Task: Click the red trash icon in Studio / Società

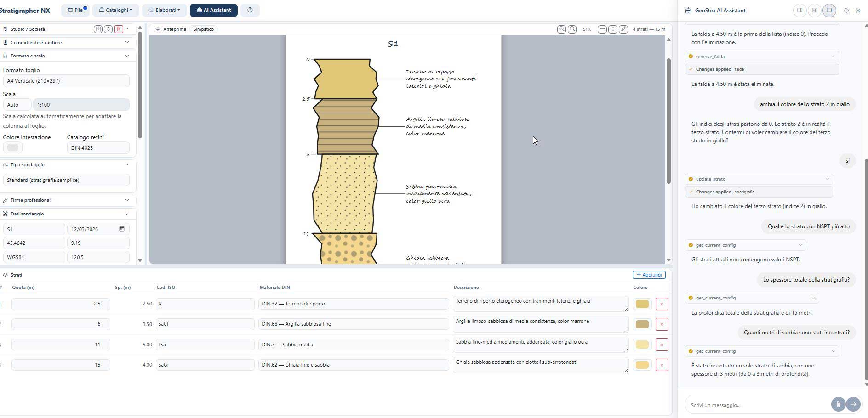Action: (119, 29)
